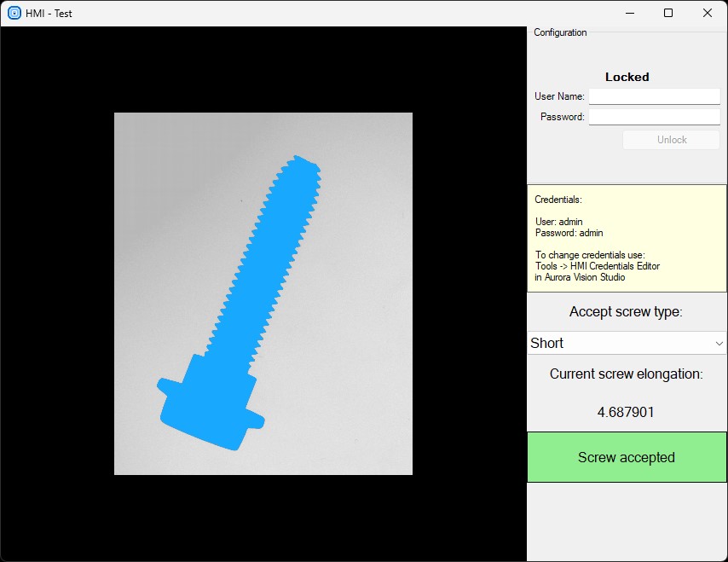This screenshot has width=728, height=562.
Task: Click the blue screw's head in the image
Action: tap(209, 408)
